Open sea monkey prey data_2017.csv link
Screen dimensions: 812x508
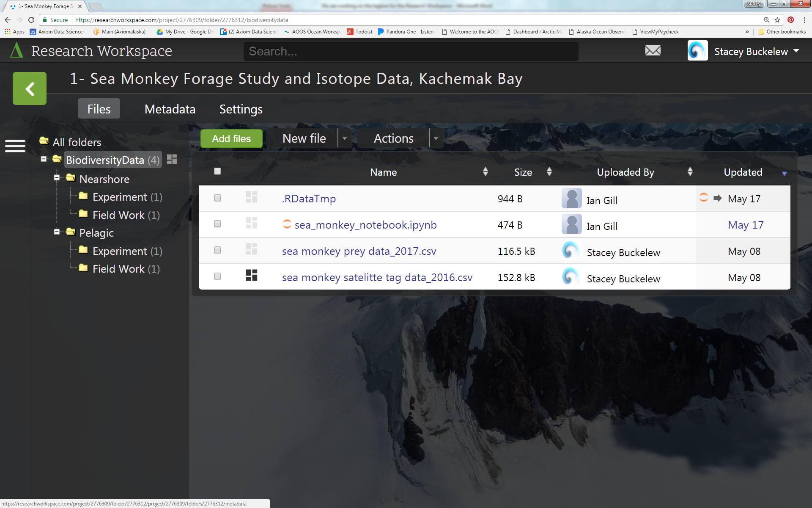tap(359, 251)
